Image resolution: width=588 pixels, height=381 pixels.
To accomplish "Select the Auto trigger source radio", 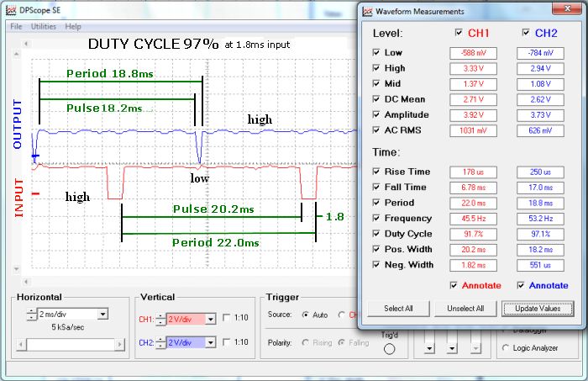I will point(306,315).
